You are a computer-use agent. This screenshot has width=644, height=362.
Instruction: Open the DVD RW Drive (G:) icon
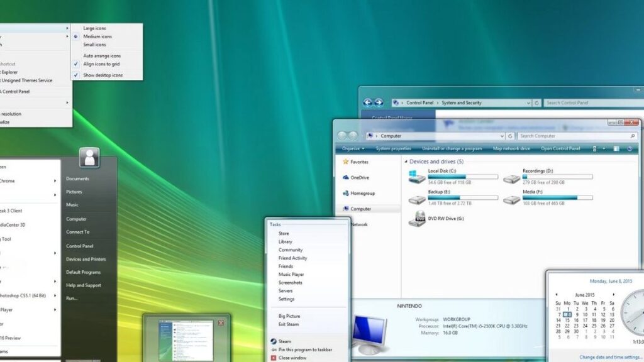click(416, 219)
